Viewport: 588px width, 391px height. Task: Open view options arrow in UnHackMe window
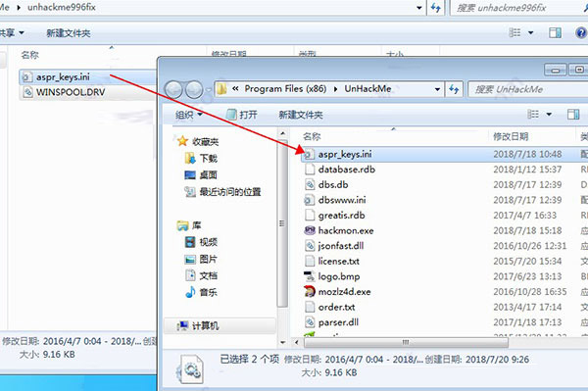point(549,115)
